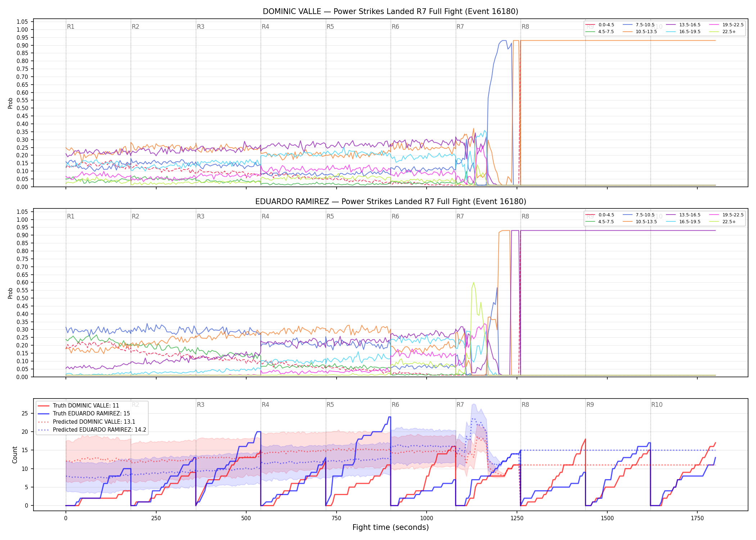The width and height of the screenshot is (756, 540).
Task: Click the R8 round marker in top chart
Action: [x=525, y=27]
